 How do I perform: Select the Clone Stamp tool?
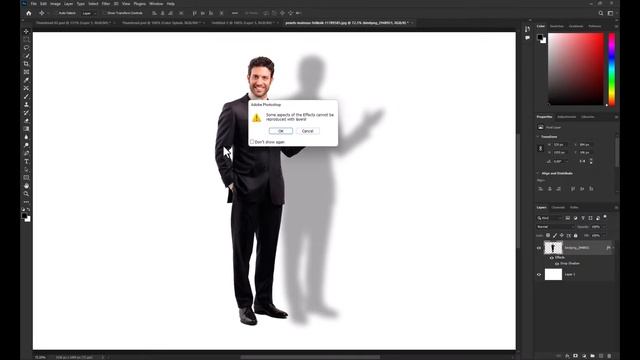[27, 105]
